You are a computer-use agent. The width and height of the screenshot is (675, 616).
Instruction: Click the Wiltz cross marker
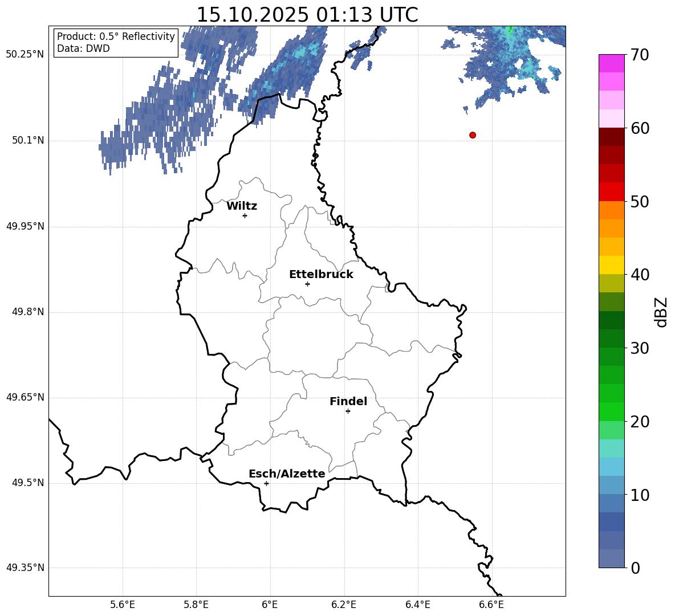[245, 215]
